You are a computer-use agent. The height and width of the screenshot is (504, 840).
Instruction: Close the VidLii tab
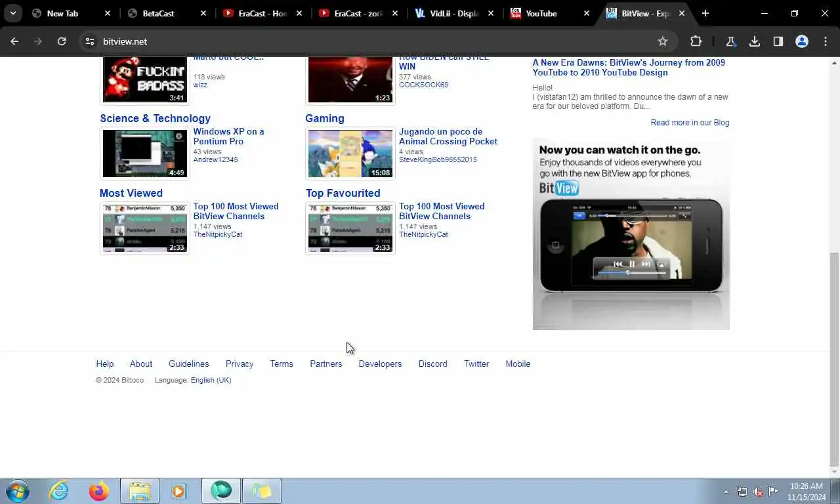coord(491,13)
